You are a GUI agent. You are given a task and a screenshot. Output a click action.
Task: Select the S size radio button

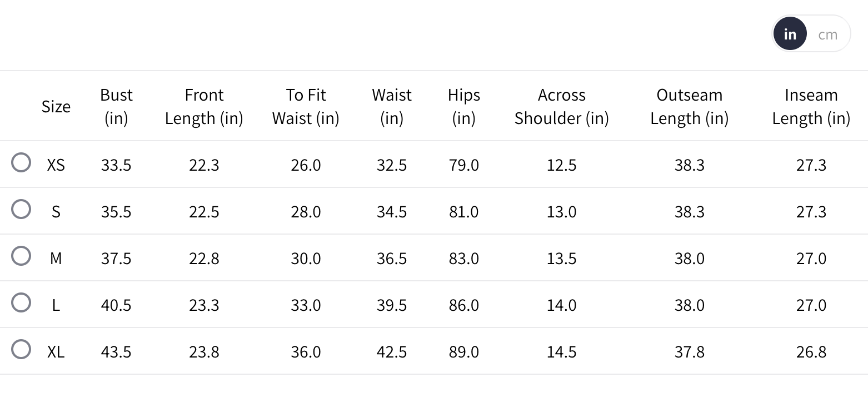coord(21,210)
